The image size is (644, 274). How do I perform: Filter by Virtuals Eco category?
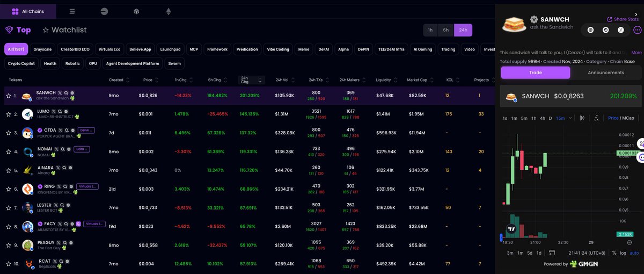[109, 49]
